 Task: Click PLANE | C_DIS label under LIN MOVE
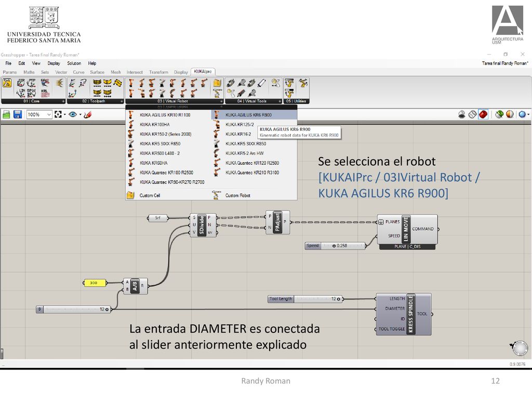(x=407, y=247)
